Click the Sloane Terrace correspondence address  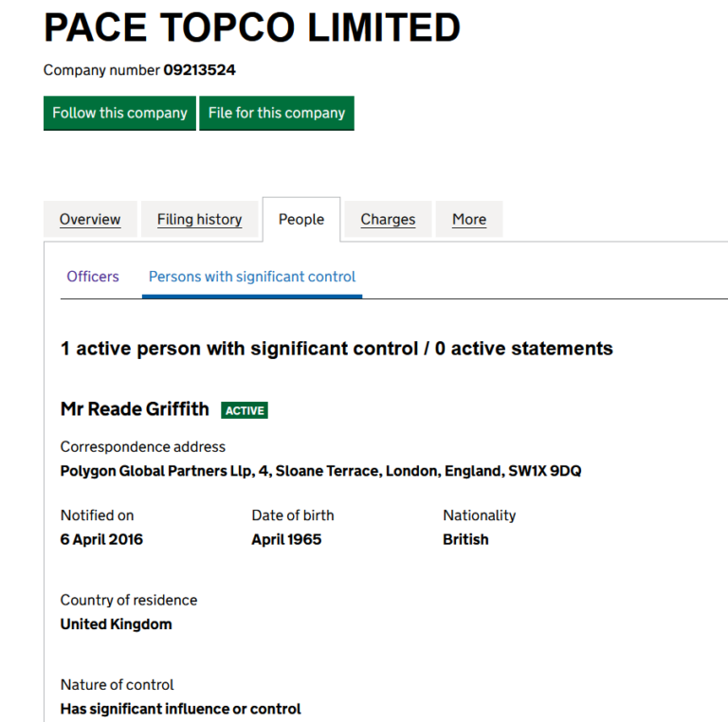320,471
